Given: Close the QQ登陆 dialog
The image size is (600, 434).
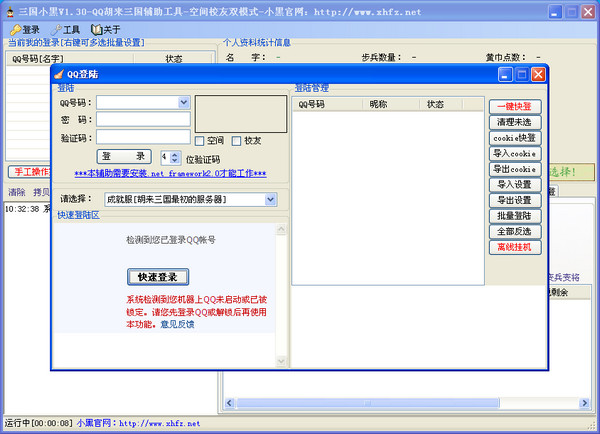Looking at the screenshot, I should (x=538, y=74).
